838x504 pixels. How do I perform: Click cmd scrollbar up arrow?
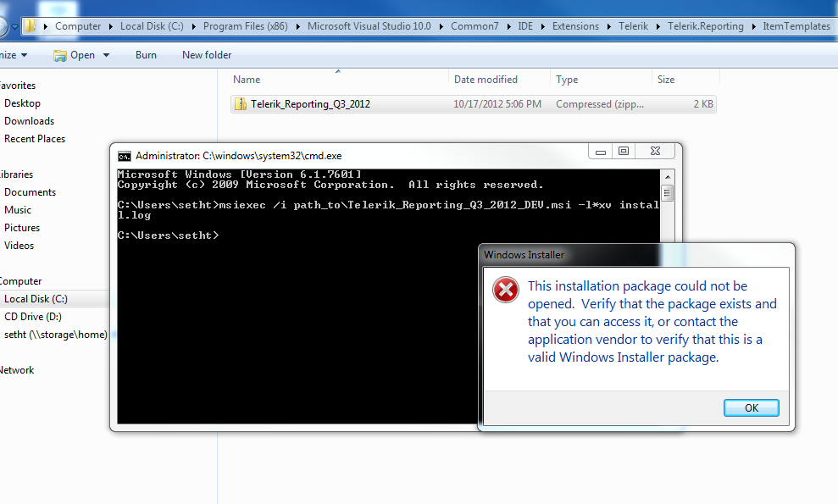coord(667,177)
